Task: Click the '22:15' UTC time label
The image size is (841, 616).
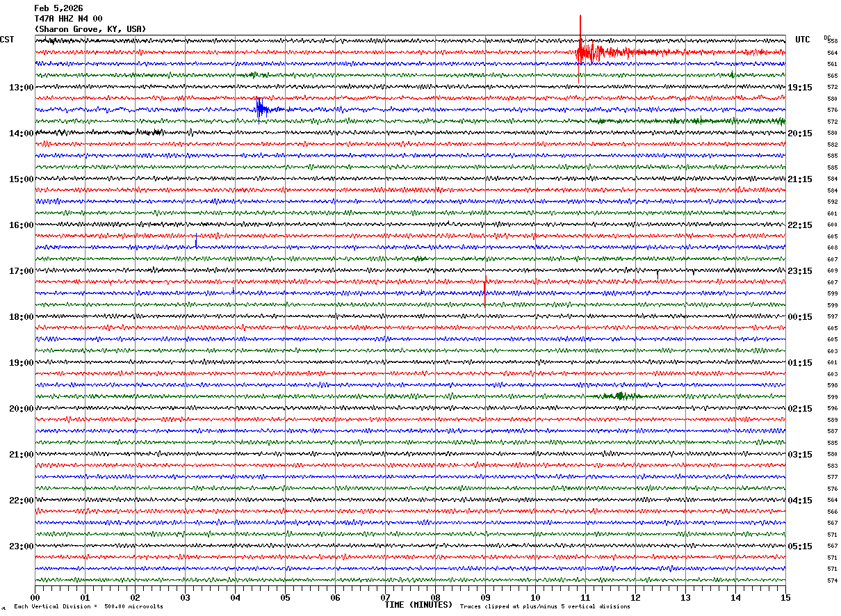Action: [800, 225]
